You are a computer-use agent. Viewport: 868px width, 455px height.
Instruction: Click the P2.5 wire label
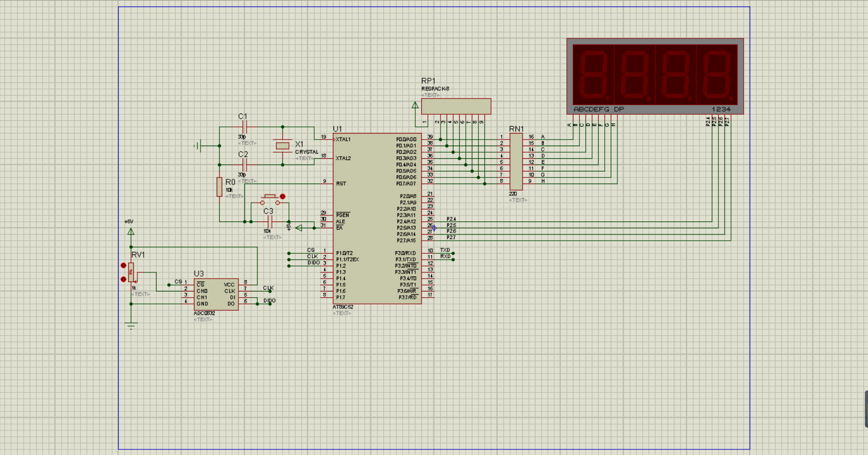(x=451, y=225)
